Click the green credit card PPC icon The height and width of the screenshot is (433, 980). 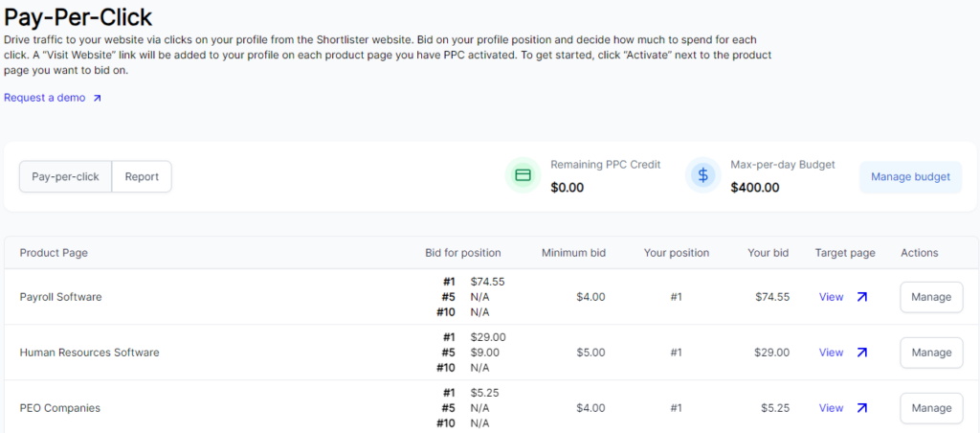click(523, 175)
